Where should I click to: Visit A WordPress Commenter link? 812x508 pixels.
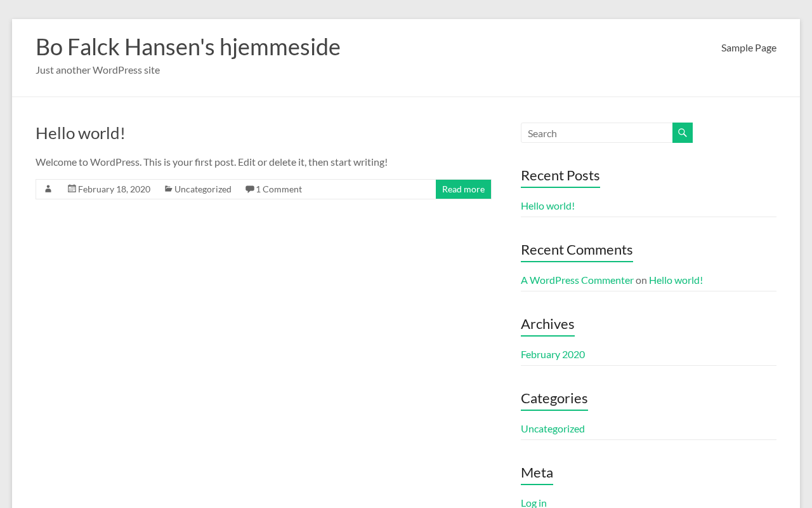(x=577, y=280)
